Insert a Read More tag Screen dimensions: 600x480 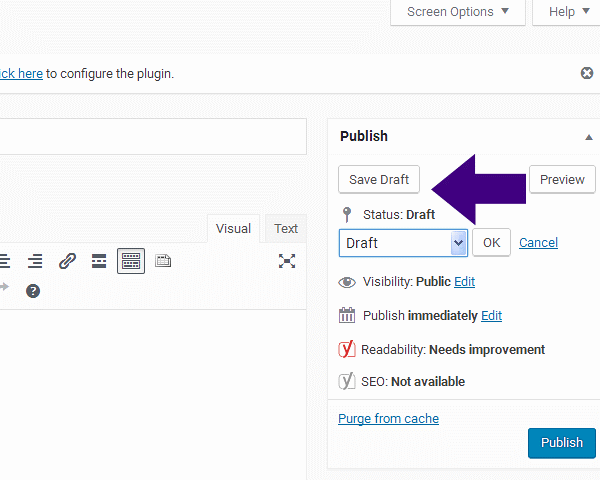(99, 262)
